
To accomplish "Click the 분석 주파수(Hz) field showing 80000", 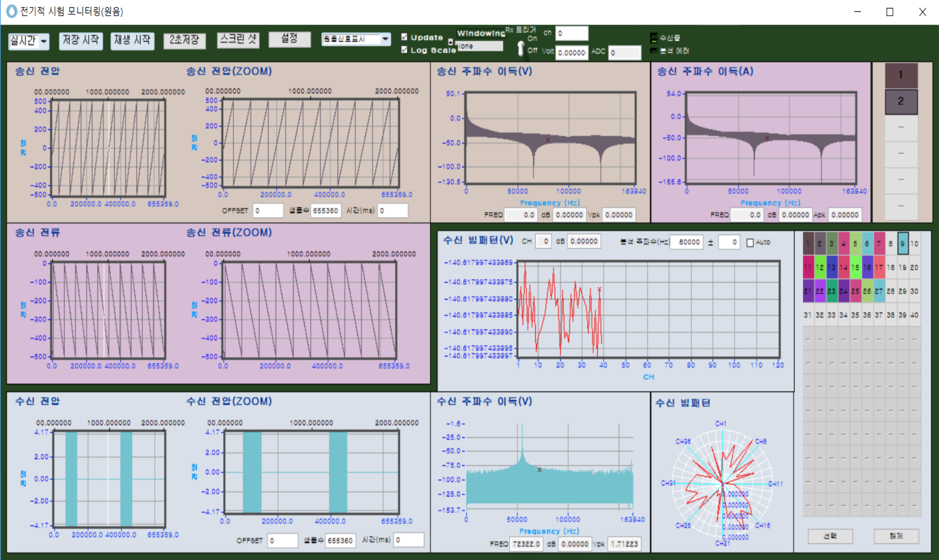I will tap(687, 242).
